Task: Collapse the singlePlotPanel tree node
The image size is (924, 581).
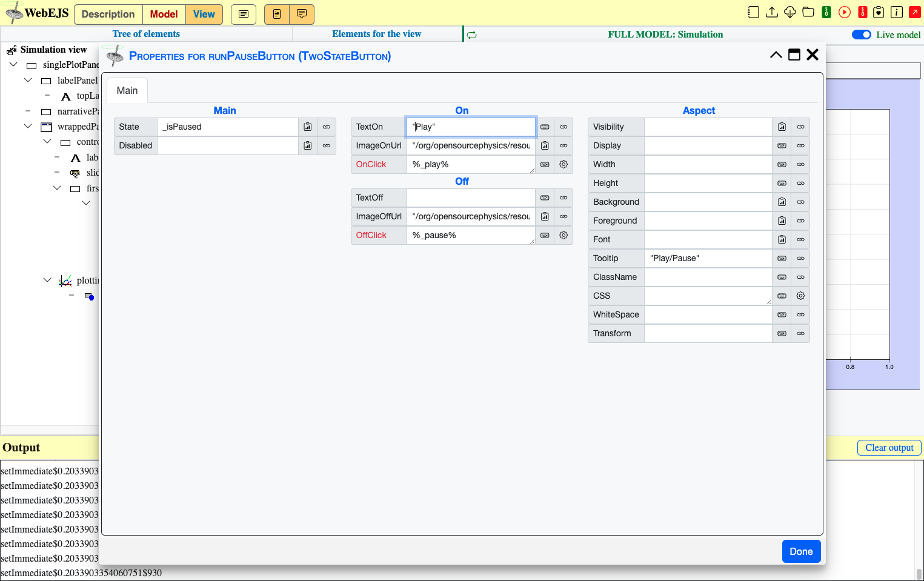Action: (13, 64)
